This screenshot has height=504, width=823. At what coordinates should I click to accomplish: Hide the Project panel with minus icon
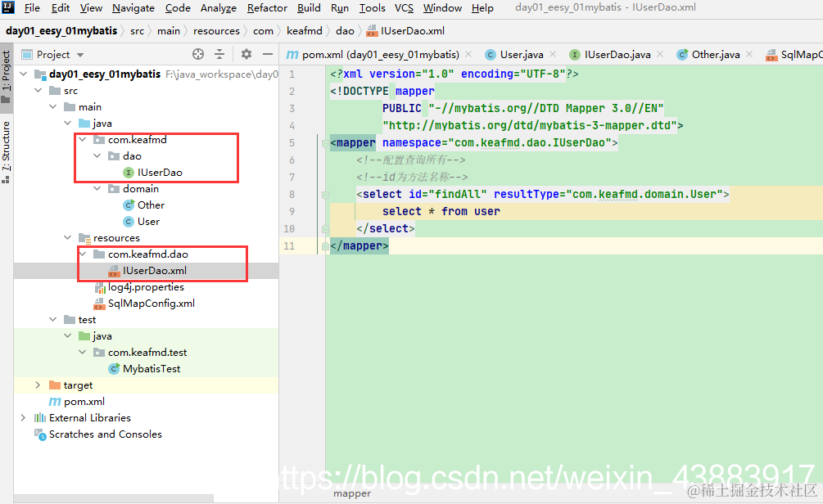(268, 54)
